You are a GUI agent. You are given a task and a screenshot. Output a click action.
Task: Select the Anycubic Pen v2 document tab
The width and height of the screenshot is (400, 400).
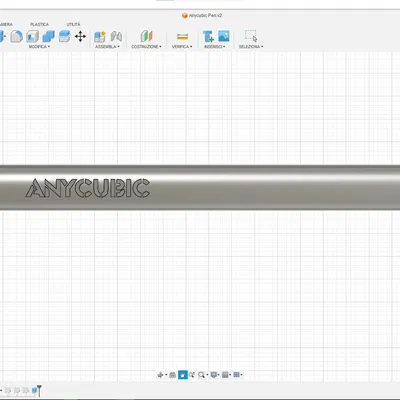click(x=202, y=15)
